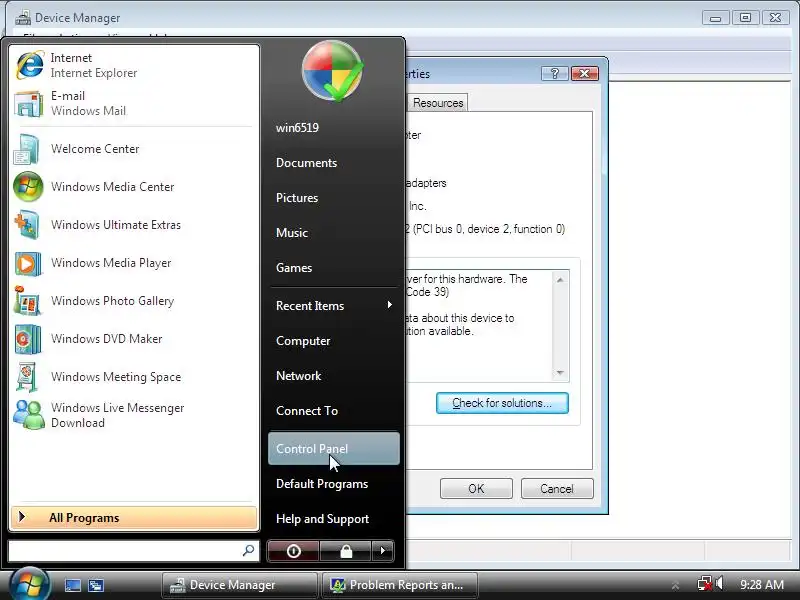Open Internet Explorer from the Start menu
The height and width of the screenshot is (600, 800).
pyautogui.click(x=134, y=65)
